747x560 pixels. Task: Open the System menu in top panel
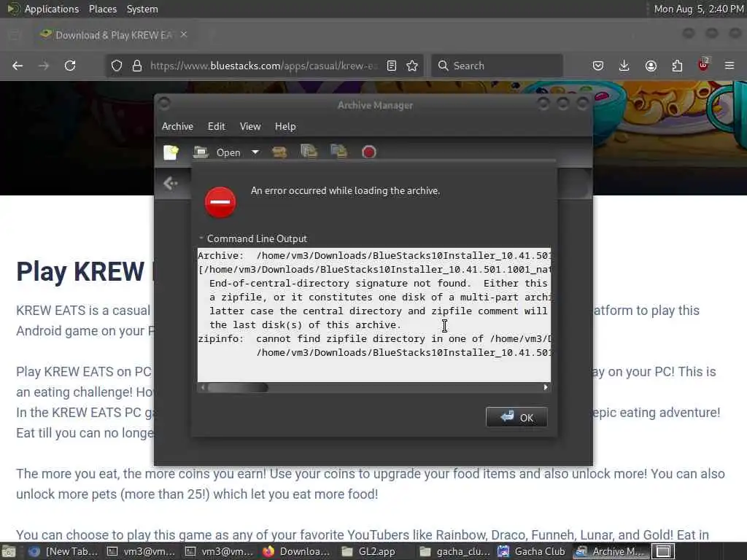pyautogui.click(x=142, y=9)
